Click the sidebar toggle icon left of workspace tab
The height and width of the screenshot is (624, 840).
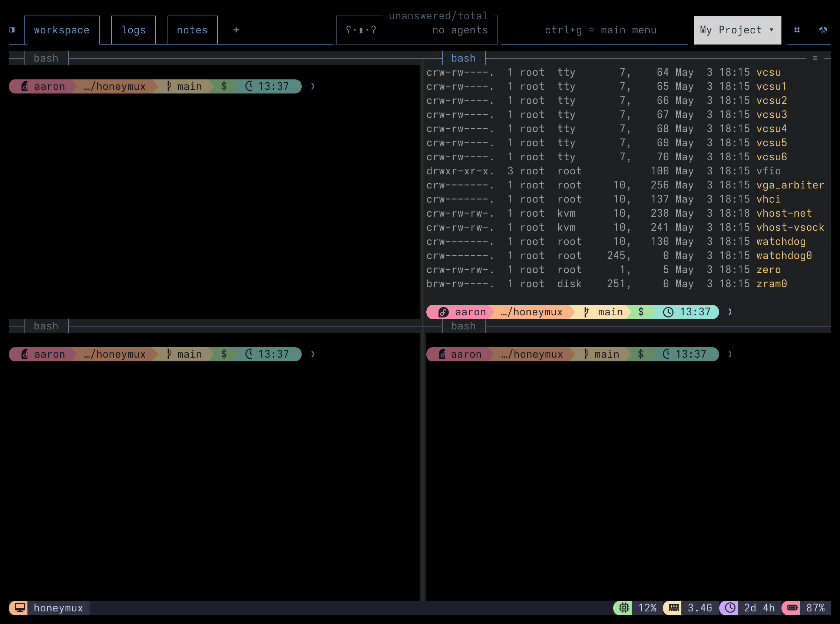click(12, 30)
